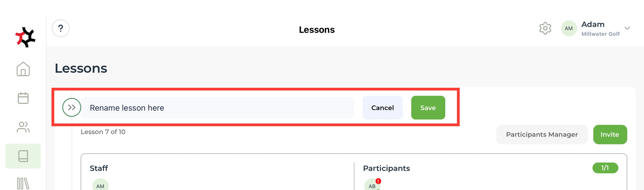This screenshot has width=644, height=190.
Task: Open the Adam Millwater Golf account menu
Action: [600, 28]
